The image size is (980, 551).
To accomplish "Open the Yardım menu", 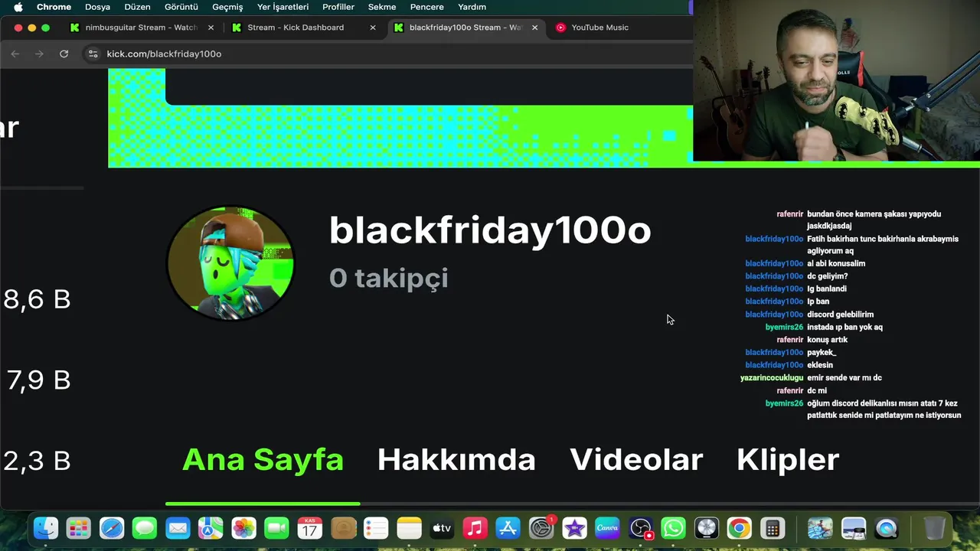I will [x=472, y=7].
